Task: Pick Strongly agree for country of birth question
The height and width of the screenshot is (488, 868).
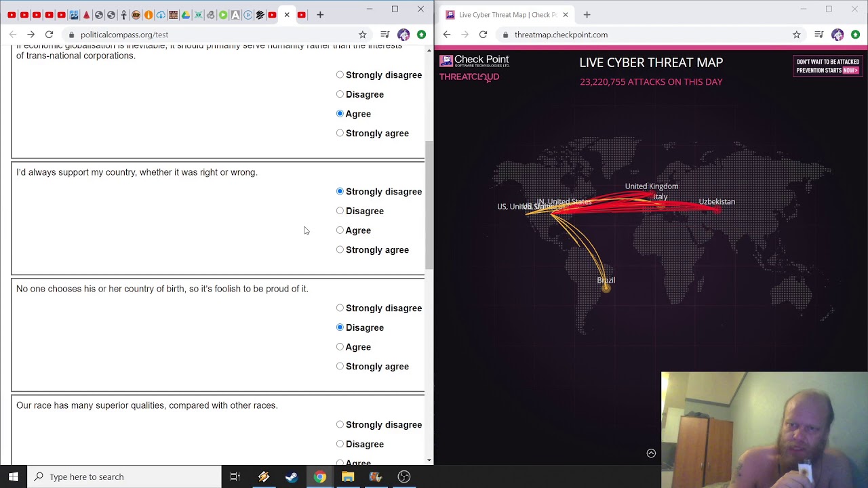Action: (x=340, y=366)
